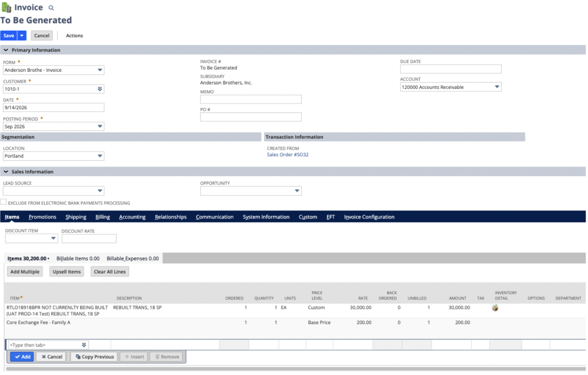Open the Invoice Configuration tab
The image size is (588, 375).
[369, 217]
